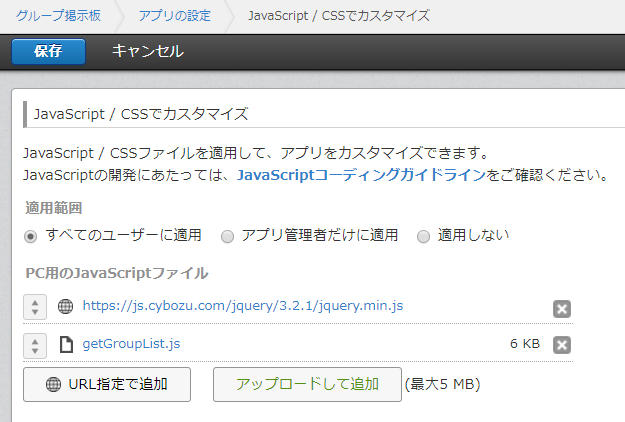Click the キャンセル cancel button

pos(147,51)
